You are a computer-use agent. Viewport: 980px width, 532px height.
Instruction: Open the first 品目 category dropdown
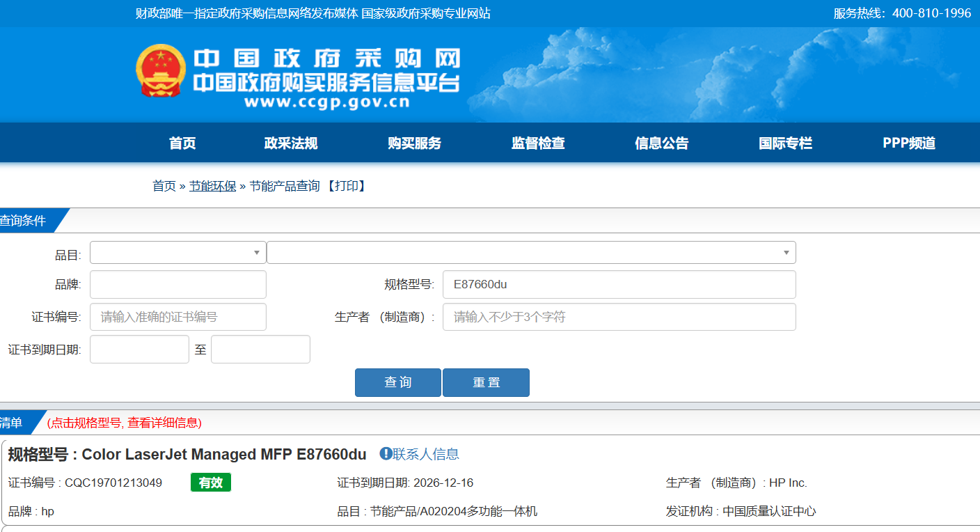(x=177, y=253)
